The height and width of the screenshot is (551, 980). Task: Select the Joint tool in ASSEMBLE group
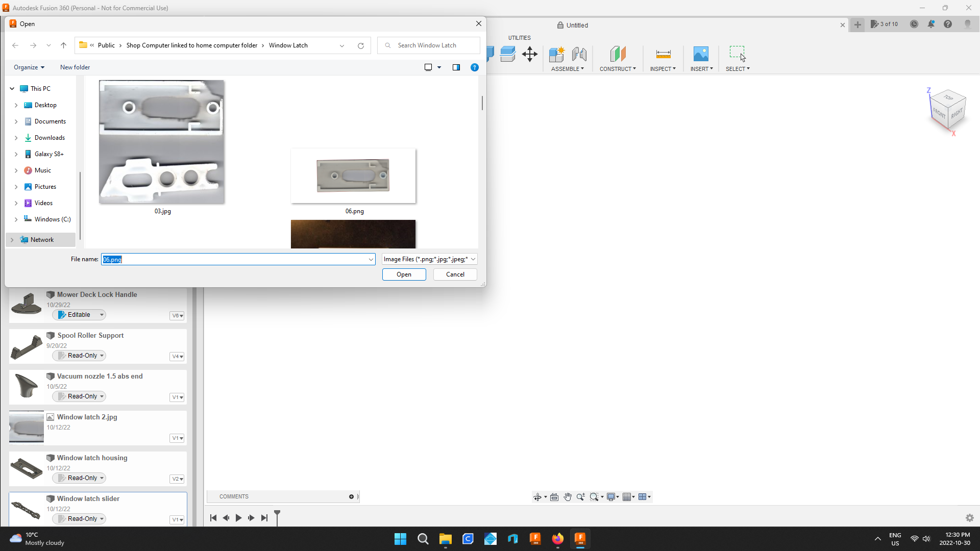pyautogui.click(x=579, y=54)
